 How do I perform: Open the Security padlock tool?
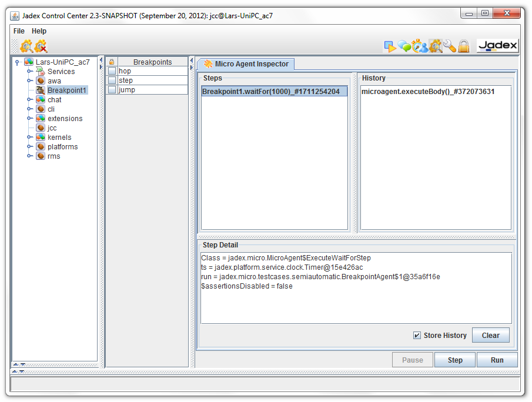click(x=463, y=45)
